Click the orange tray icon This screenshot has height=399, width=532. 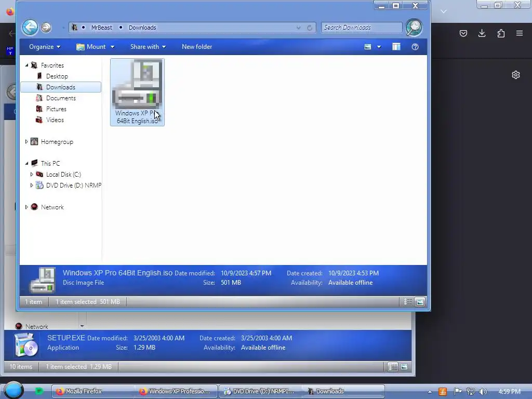[443, 392]
